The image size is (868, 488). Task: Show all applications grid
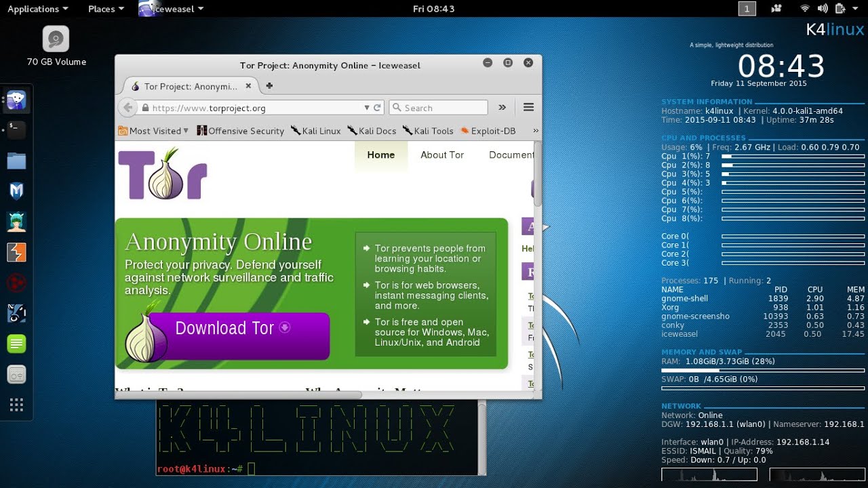16,405
